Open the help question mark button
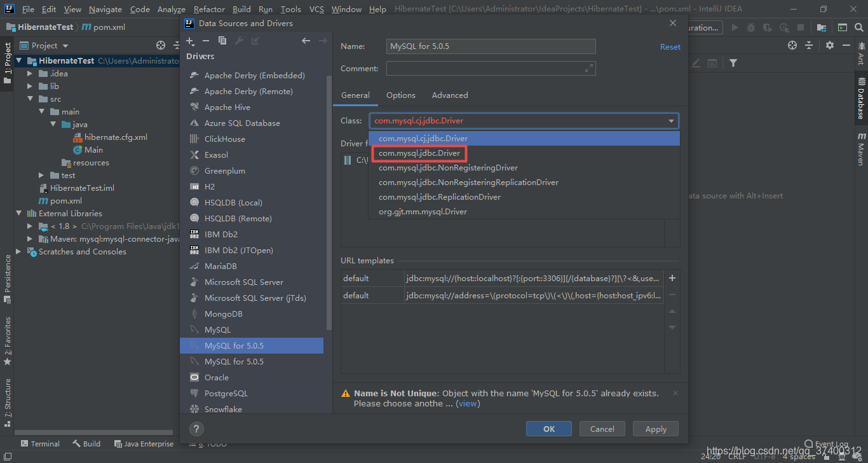The width and height of the screenshot is (868, 463). 197,429
